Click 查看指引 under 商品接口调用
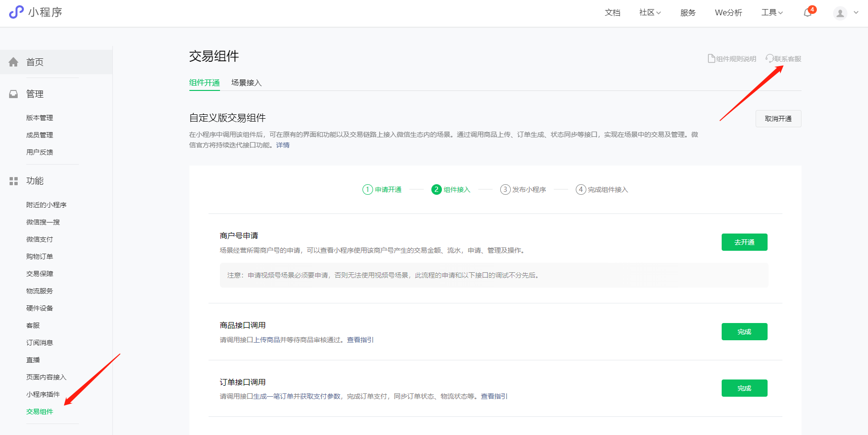 (360, 340)
